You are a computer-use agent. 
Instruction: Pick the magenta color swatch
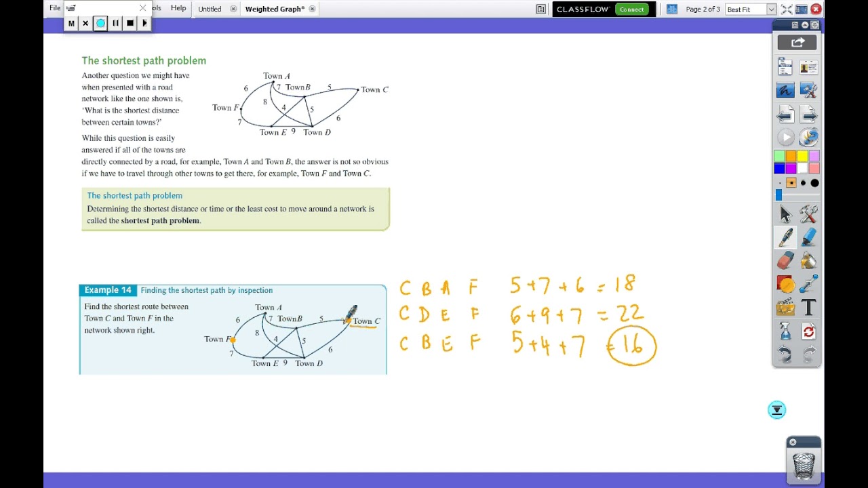tap(791, 168)
